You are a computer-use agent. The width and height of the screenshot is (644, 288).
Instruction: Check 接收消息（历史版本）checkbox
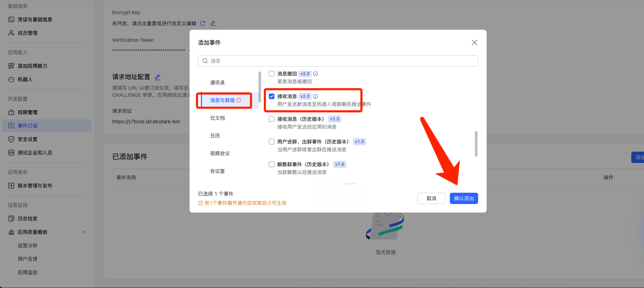coord(272,119)
